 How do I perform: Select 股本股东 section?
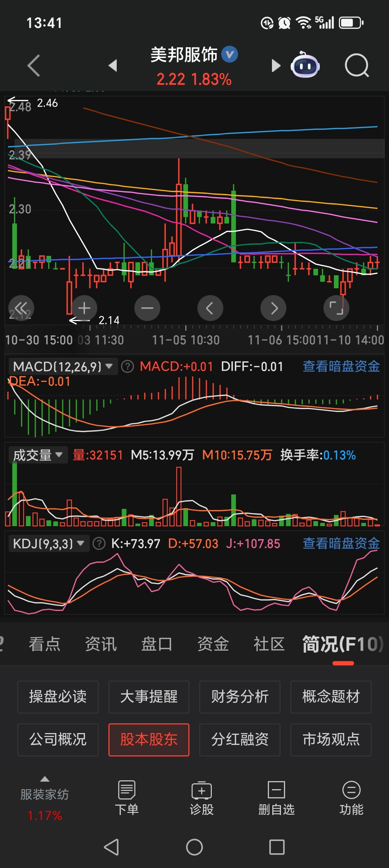pos(149,740)
